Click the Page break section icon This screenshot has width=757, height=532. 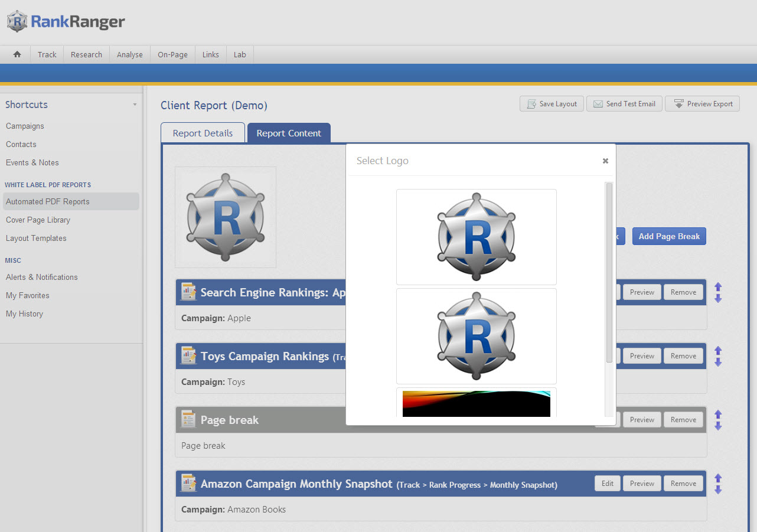click(x=188, y=420)
